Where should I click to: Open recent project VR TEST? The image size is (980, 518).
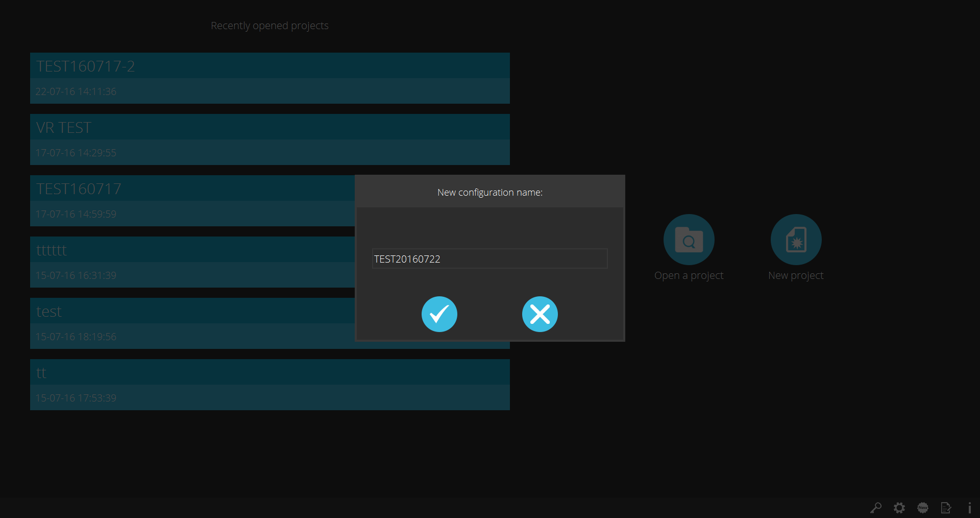[x=269, y=139]
